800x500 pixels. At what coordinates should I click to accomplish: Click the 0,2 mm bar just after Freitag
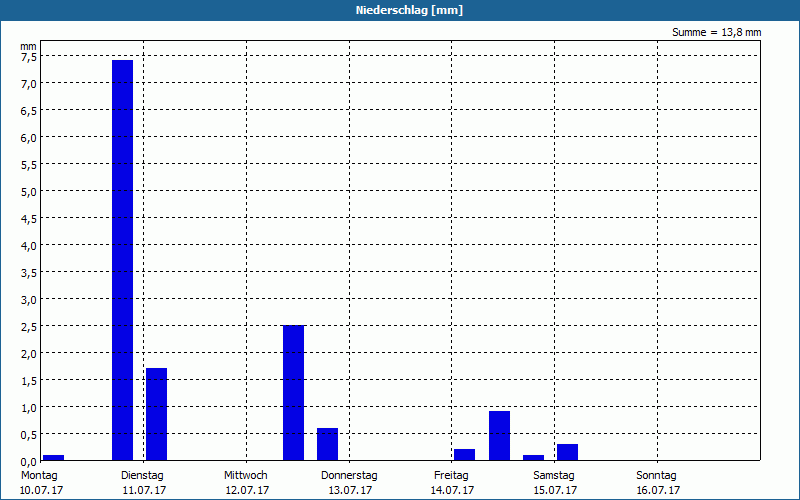pos(464,455)
